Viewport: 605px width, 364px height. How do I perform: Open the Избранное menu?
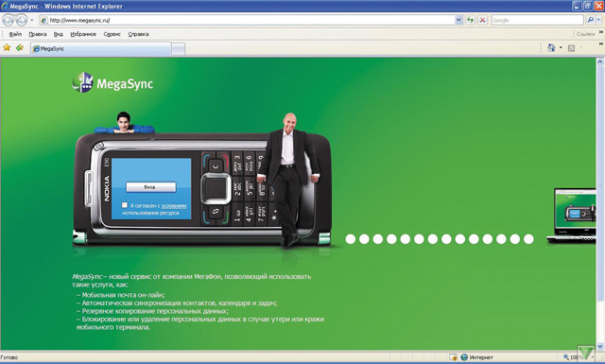click(83, 34)
